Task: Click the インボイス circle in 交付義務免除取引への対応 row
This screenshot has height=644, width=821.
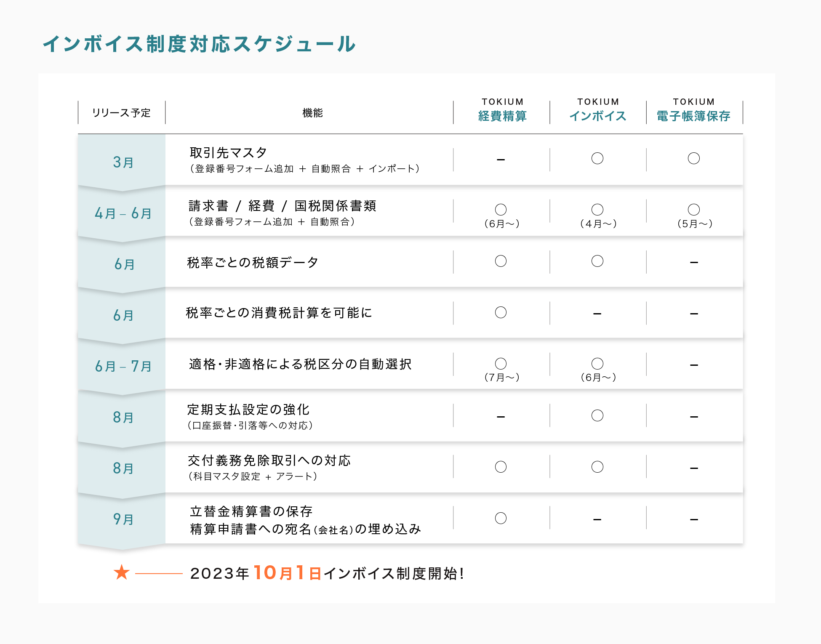Action: (x=597, y=467)
